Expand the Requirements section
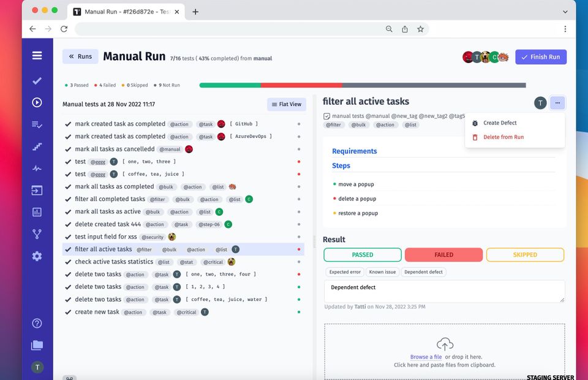588x380 pixels. (355, 151)
